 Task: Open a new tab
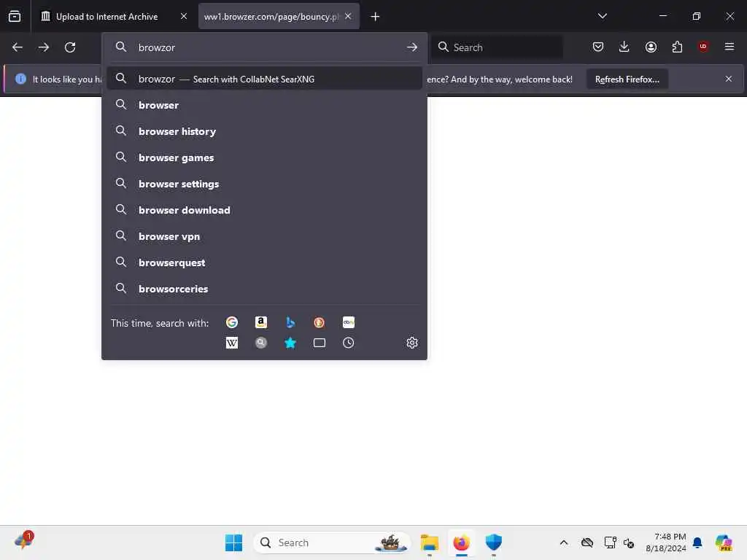375,17
